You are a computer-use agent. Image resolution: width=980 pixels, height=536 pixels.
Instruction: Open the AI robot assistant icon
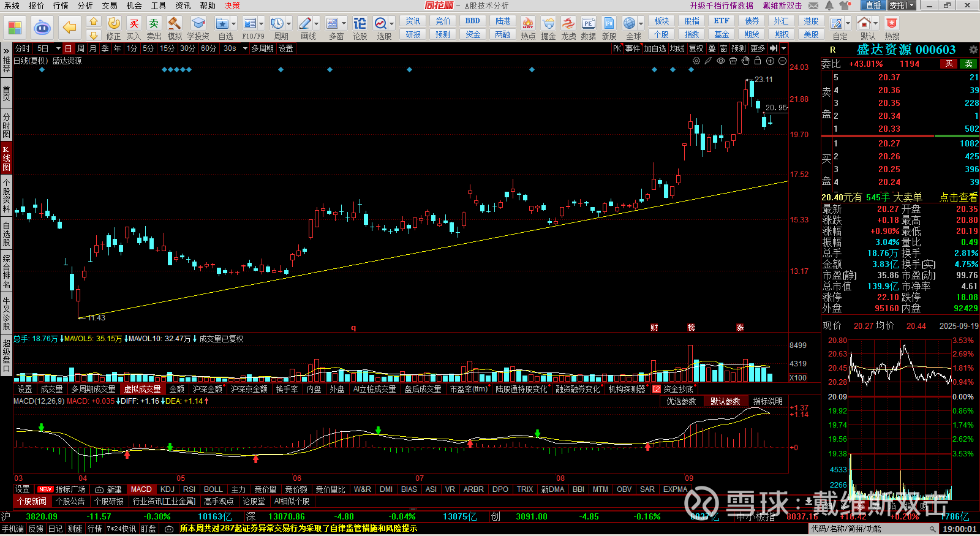42,28
